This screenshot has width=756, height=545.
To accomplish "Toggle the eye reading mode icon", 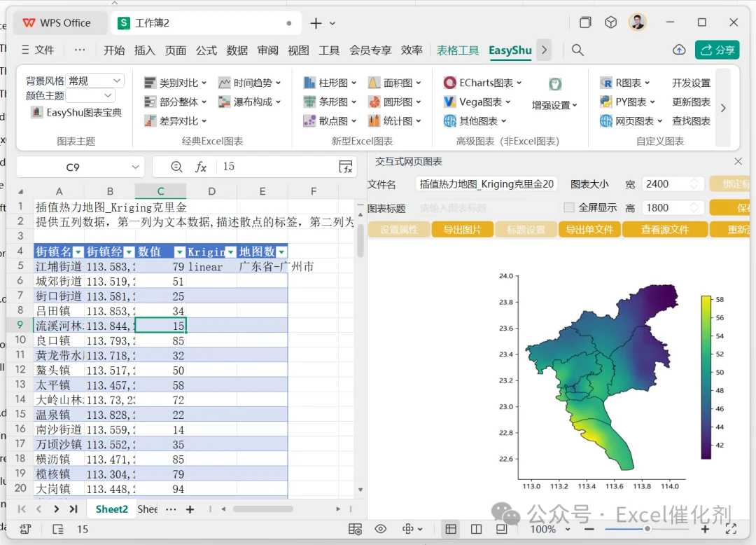I will (x=380, y=529).
